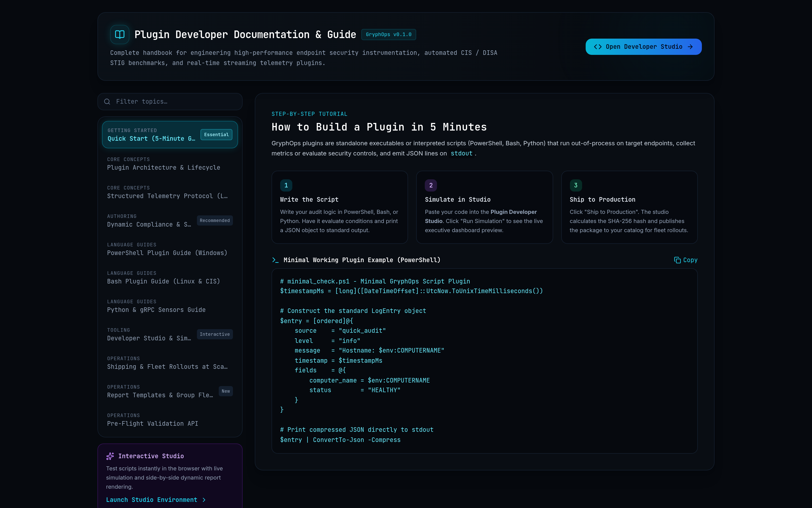Launch Studio Environment link
Screen dimensions: 812x508
(x=156, y=500)
